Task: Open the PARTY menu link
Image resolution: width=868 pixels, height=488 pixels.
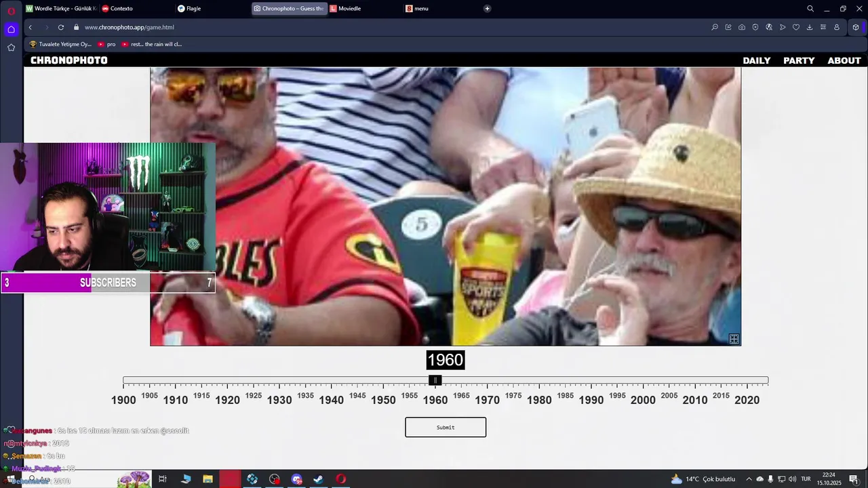Action: [799, 60]
